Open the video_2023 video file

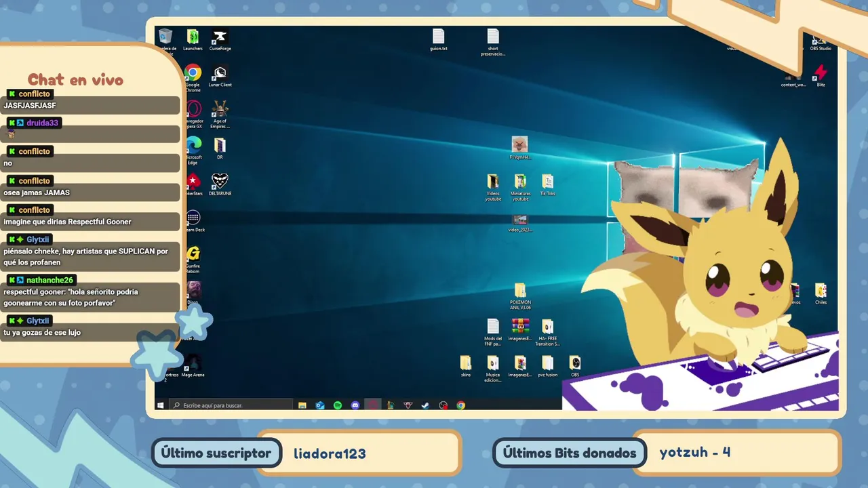click(520, 223)
